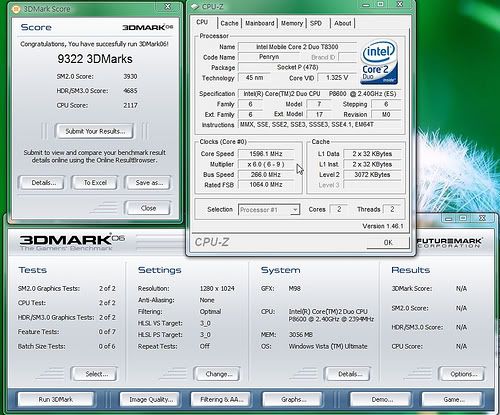Click the 3DMark06 logo in main window
Image resolution: width=500 pixels, height=415 pixels.
coord(72,242)
